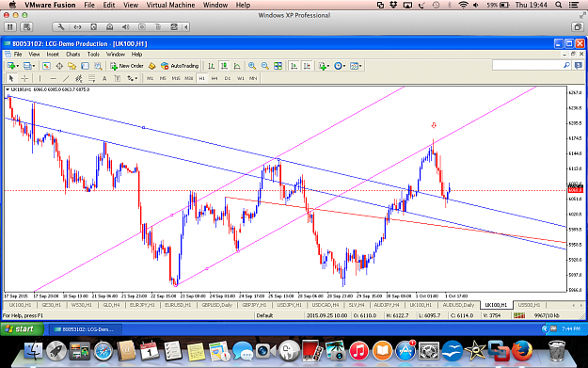Switch timeframe to M30

click(188, 78)
